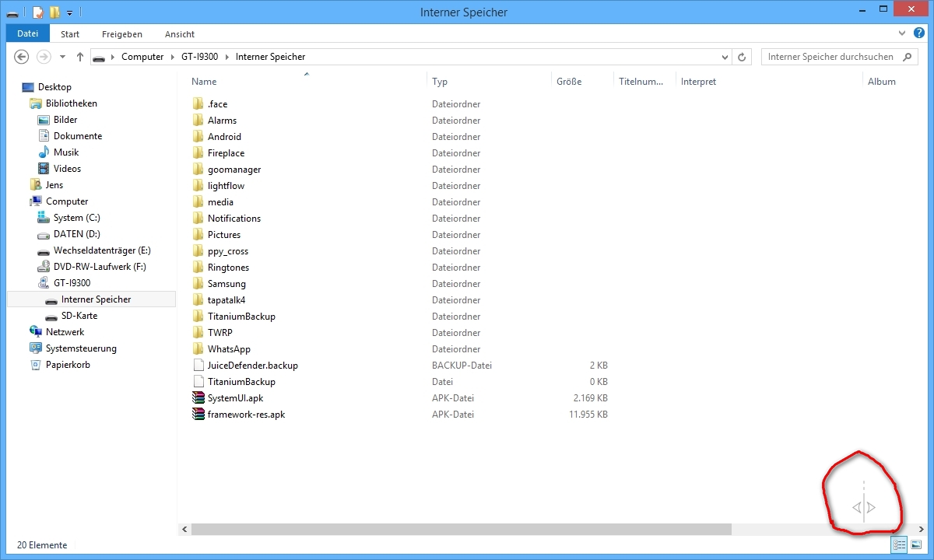This screenshot has height=560, width=934.
Task: Select Desktop in the navigation tree
Action: pos(54,87)
